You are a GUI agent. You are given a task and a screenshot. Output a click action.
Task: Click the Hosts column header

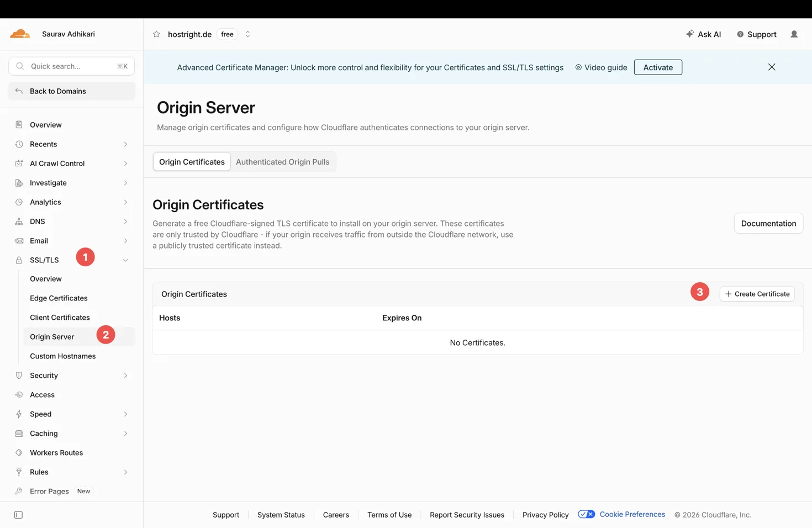pyautogui.click(x=170, y=318)
